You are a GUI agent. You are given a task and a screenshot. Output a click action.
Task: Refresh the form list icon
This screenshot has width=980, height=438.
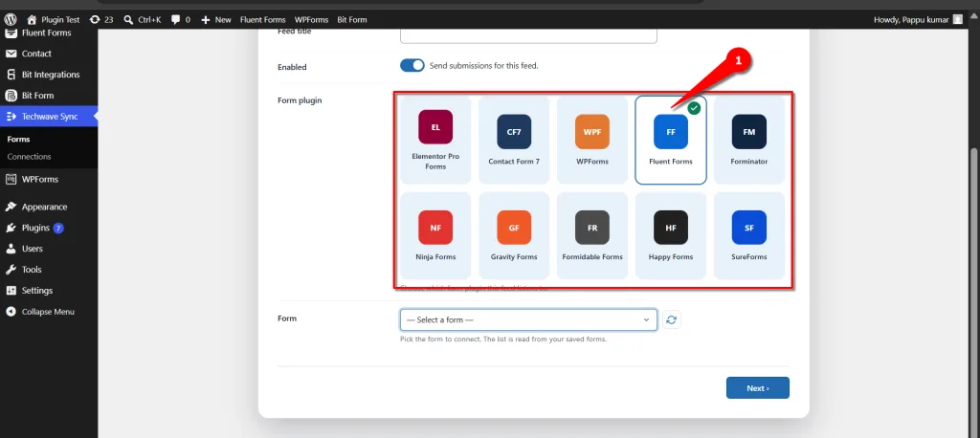coord(671,320)
